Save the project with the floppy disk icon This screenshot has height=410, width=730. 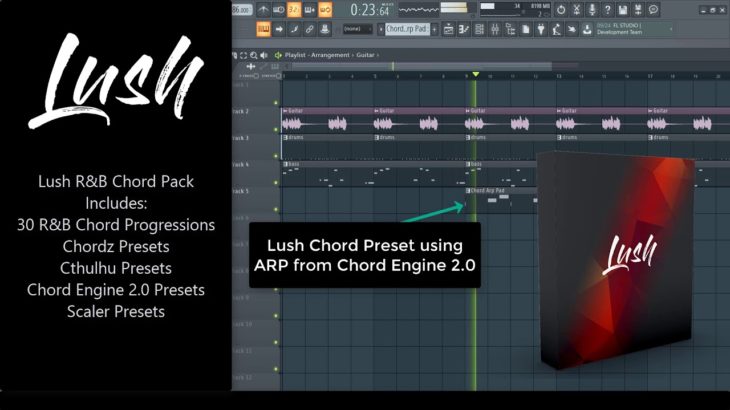coord(622,10)
